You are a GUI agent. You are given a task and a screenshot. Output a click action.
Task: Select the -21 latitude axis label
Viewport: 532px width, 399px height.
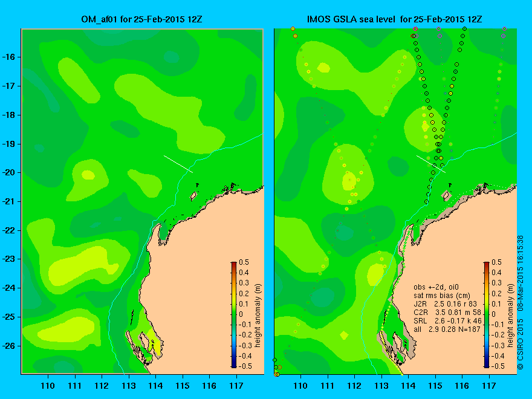[x=10, y=201]
